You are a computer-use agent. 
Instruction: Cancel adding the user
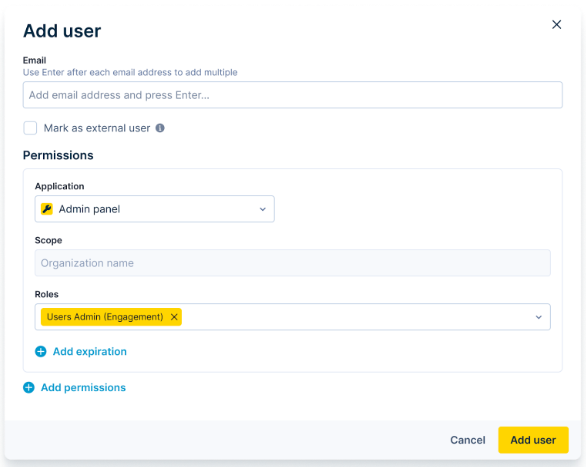[468, 440]
